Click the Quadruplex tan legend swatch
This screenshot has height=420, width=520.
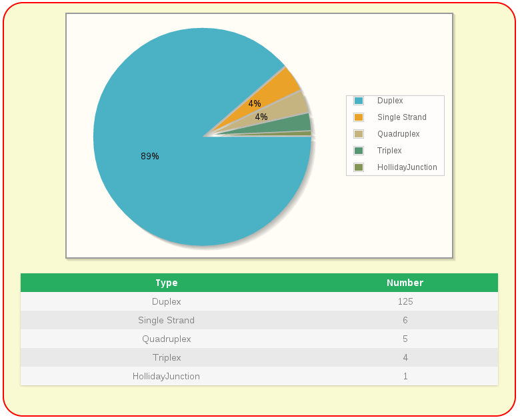click(359, 134)
